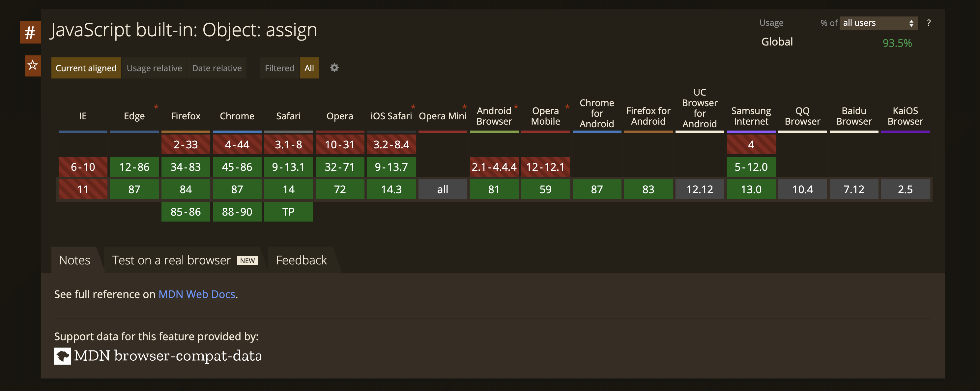The width and height of the screenshot is (980, 391).
Task: Click the Chrome 88-90 version cell
Action: [x=237, y=212]
